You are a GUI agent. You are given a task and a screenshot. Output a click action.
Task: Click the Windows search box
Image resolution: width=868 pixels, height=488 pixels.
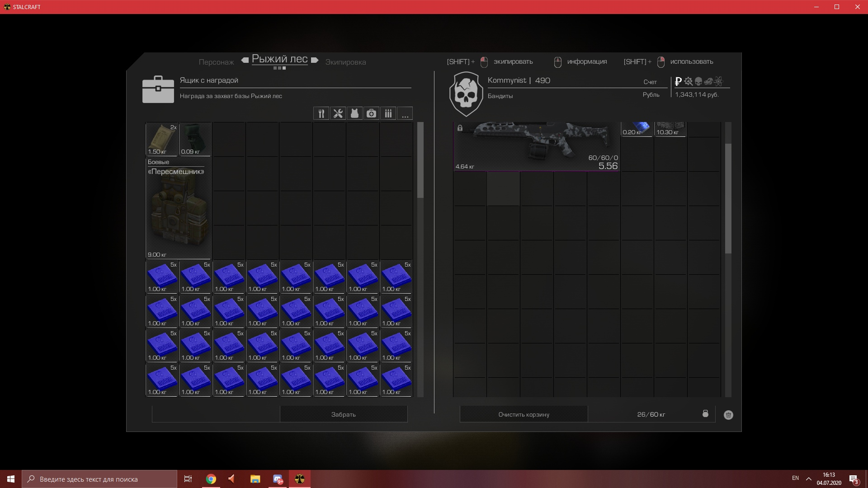point(99,479)
